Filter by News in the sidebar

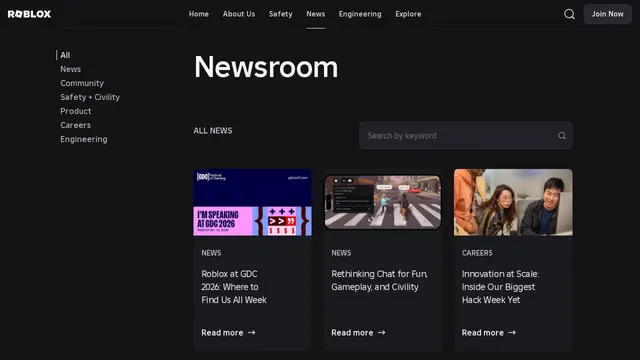[x=71, y=69]
